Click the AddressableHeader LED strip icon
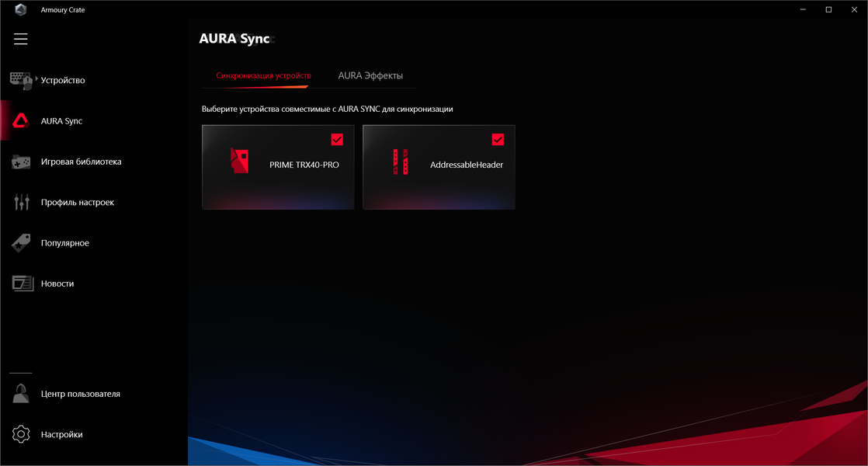 pos(401,162)
